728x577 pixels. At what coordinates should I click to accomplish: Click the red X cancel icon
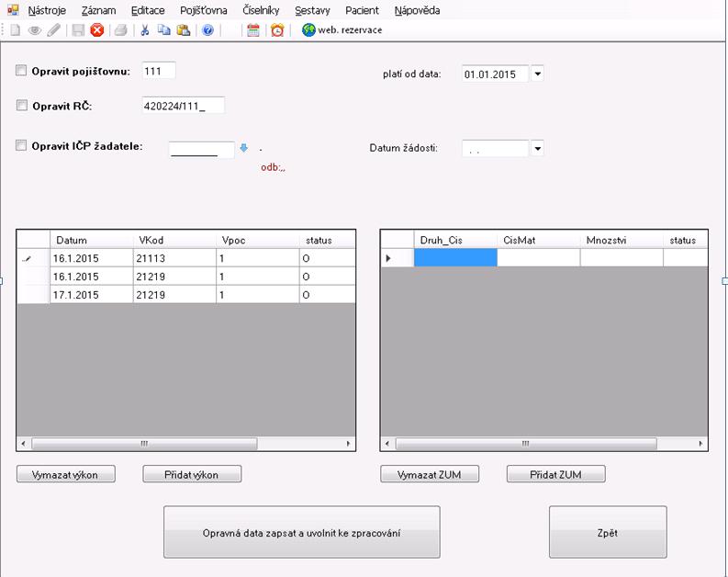[x=96, y=30]
